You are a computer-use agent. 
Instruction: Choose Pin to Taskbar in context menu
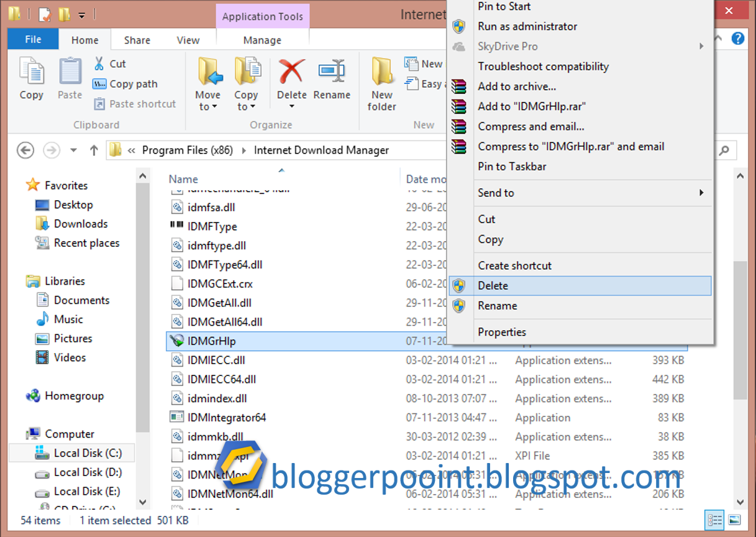[x=580, y=166]
